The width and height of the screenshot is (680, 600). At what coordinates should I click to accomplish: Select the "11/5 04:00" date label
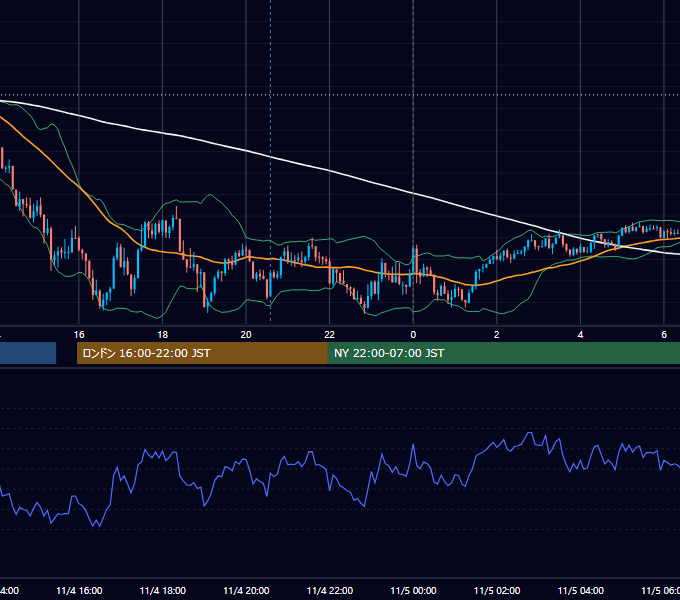click(x=580, y=590)
